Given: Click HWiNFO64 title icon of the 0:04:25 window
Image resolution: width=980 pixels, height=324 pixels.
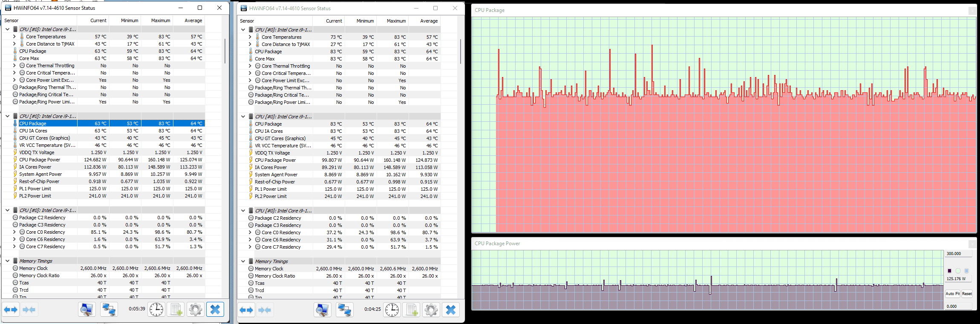Looking at the screenshot, I should pos(244,8).
